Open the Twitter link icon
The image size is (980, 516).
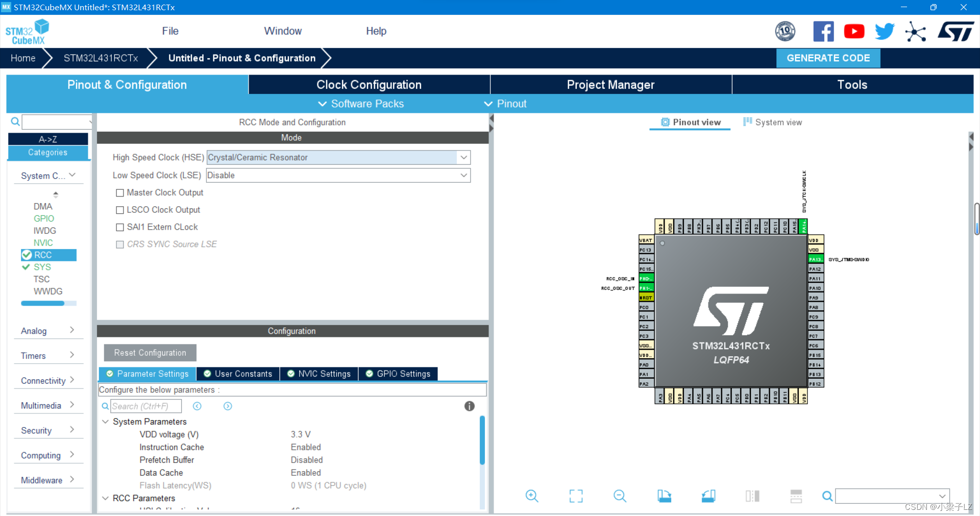[885, 32]
